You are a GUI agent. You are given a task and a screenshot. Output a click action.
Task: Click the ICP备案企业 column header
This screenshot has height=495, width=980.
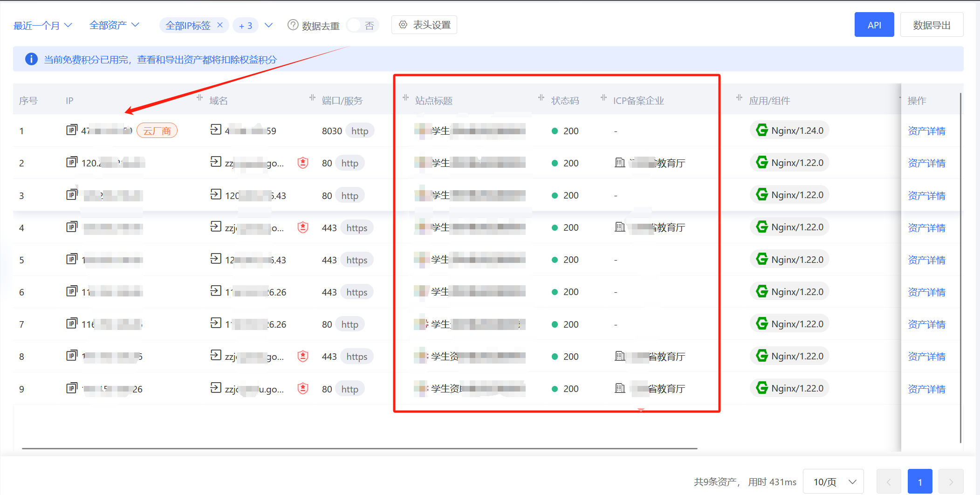pos(638,100)
